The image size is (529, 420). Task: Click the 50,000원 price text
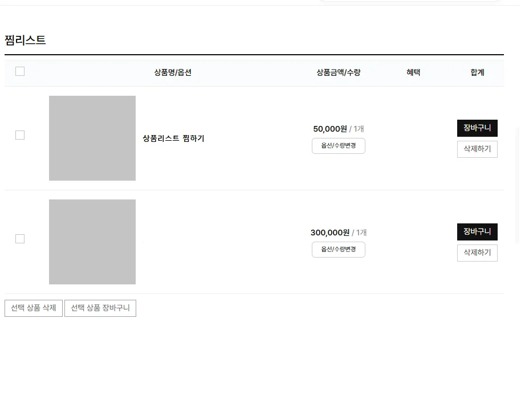click(x=330, y=129)
